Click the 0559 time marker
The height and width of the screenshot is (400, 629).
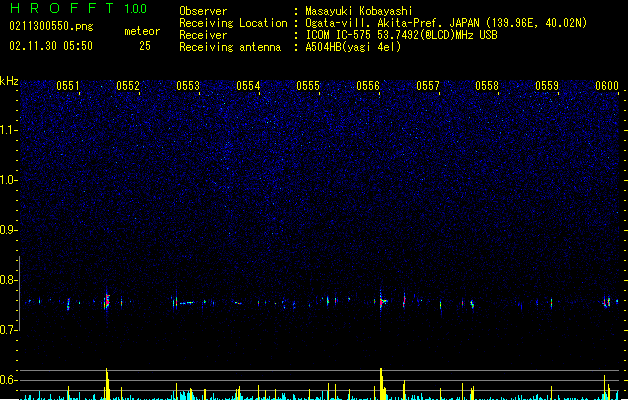(x=547, y=86)
